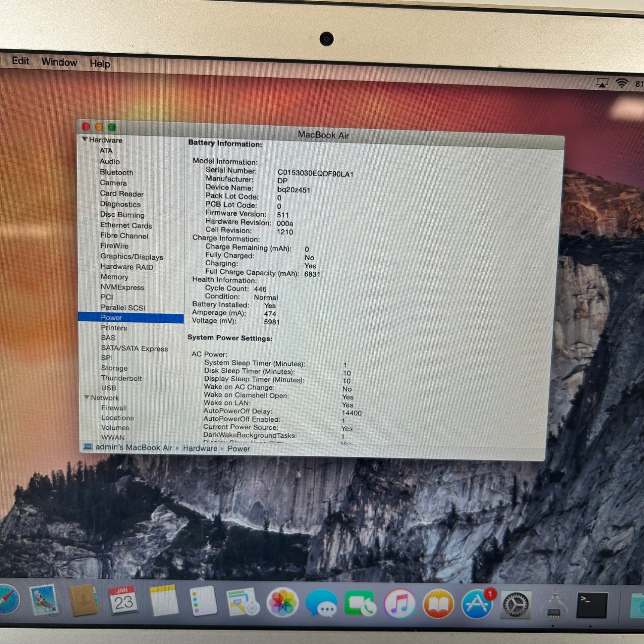The image size is (644, 644).
Task: Open the Window menu
Action: pos(59,62)
